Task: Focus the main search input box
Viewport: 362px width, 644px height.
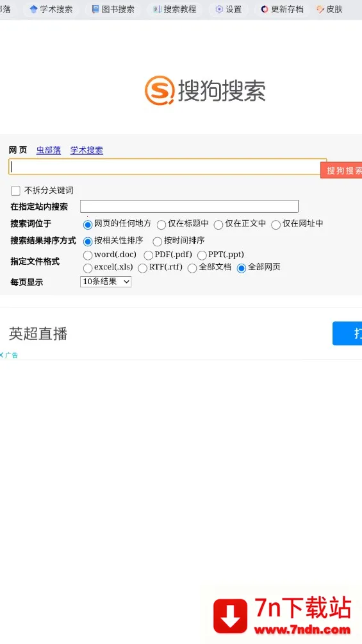Action: tap(167, 167)
